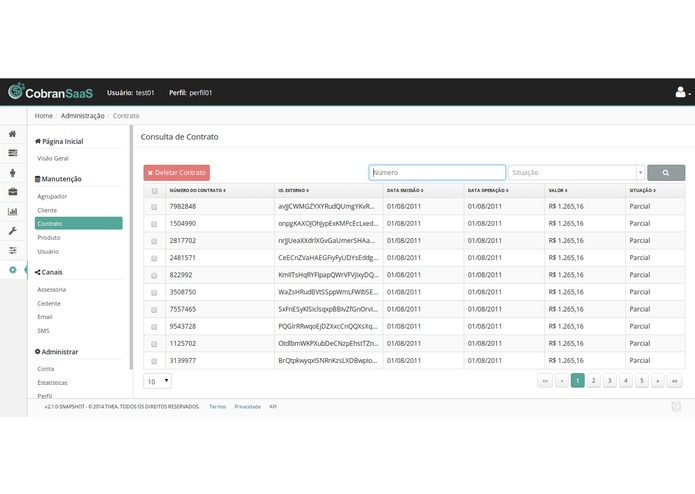This screenshot has height=494, width=695.
Task: Open the Situação dropdown filter
Action: coord(576,173)
